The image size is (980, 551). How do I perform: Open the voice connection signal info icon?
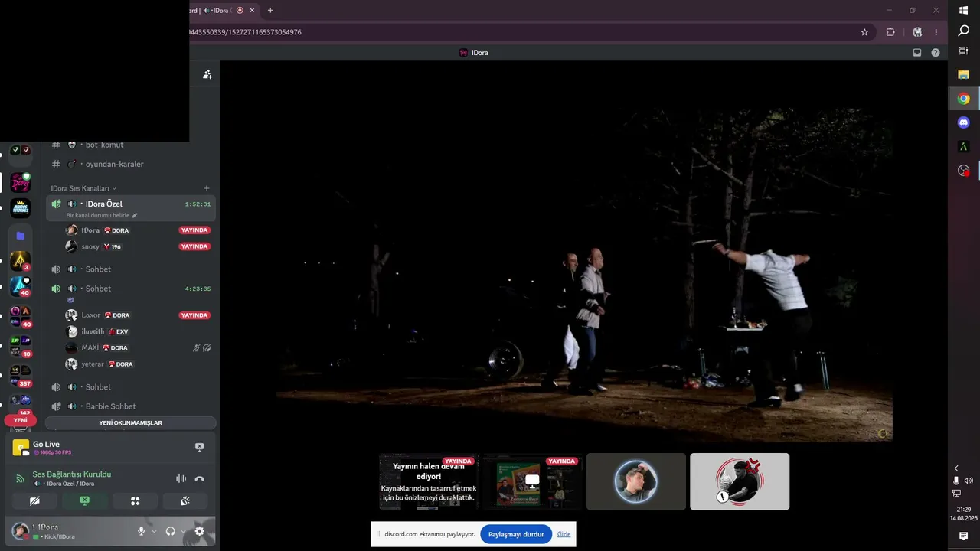point(20,478)
